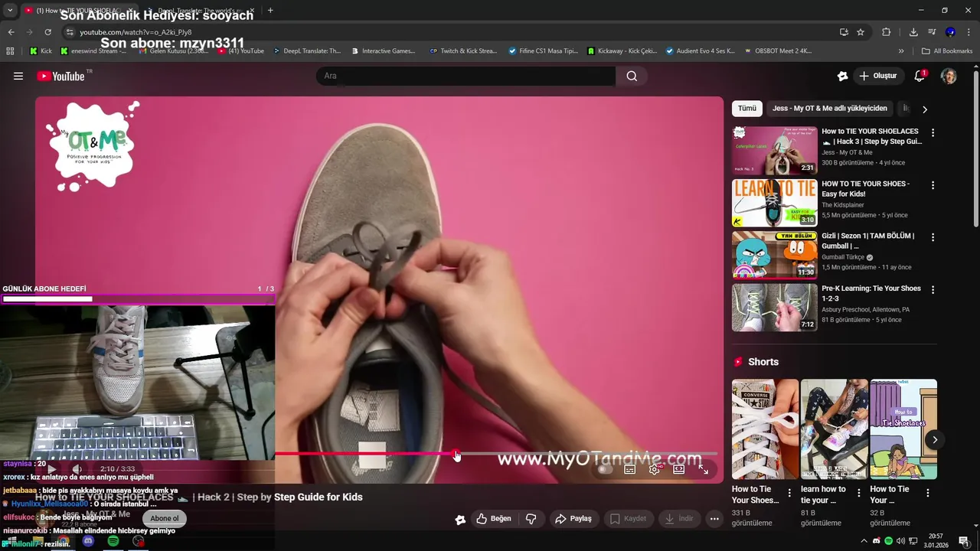The width and height of the screenshot is (980, 551).
Task: Open the 'OBSBOT Meet 2 4K' bookmark
Action: pos(777,51)
